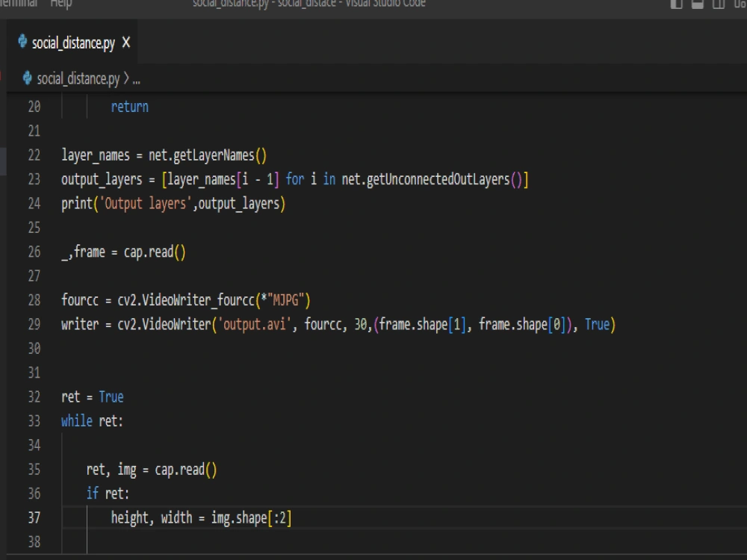Expand the breadcrumb ellipsis symbol list

pos(136,80)
